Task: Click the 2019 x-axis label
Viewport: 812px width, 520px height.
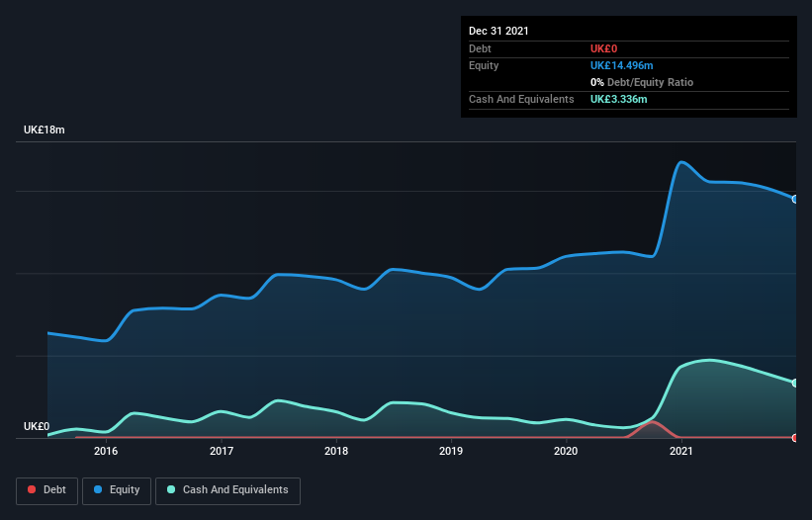Action: coord(451,451)
